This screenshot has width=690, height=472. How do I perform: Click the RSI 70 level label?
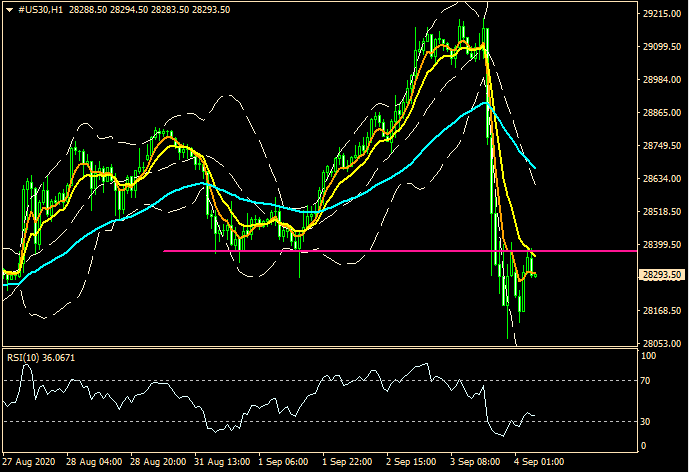point(649,381)
